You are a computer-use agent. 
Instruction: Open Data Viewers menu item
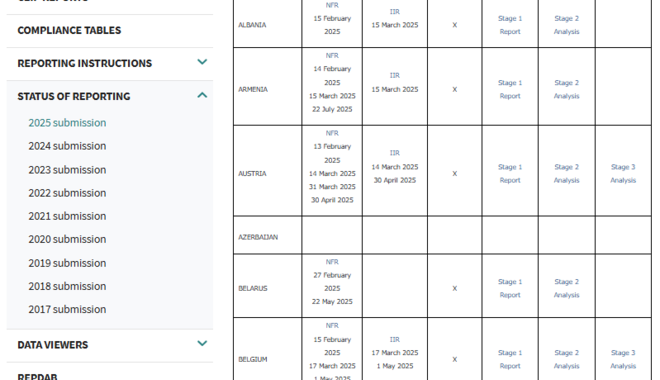click(x=53, y=345)
